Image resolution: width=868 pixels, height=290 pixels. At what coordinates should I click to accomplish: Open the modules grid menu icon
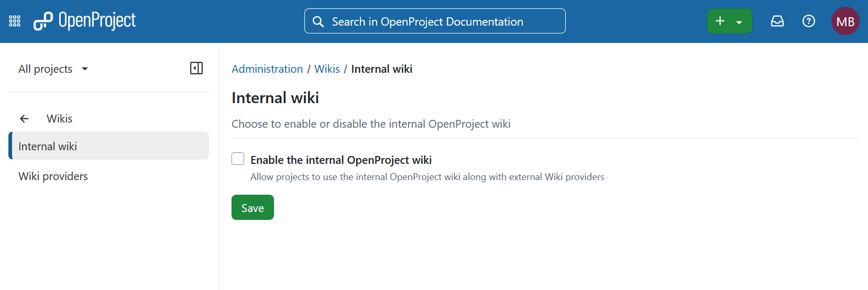[15, 21]
